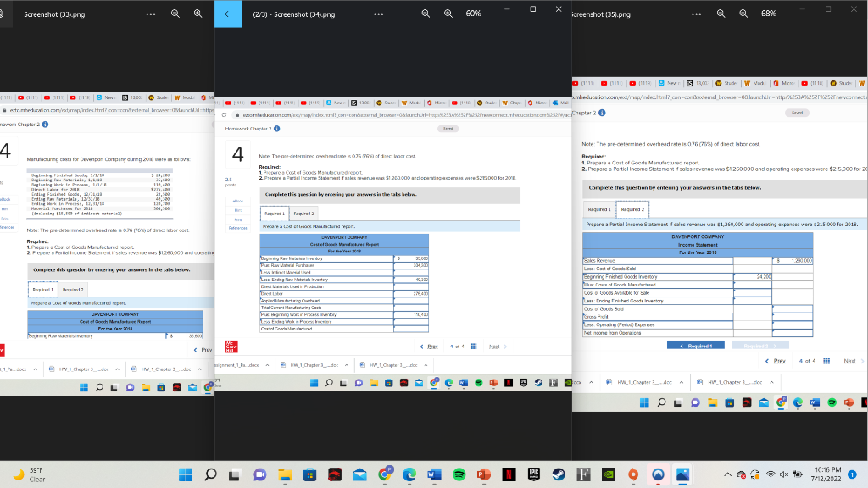Open Spotify from the main taskbar
Image resolution: width=868 pixels, height=488 pixels.
(x=459, y=474)
